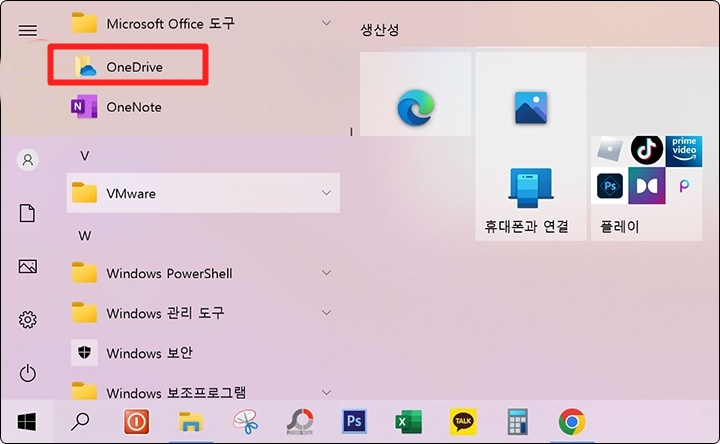Open the Windows 관리 도구 folder
Image resolution: width=720 pixels, height=444 pixels.
pyautogui.click(x=203, y=313)
